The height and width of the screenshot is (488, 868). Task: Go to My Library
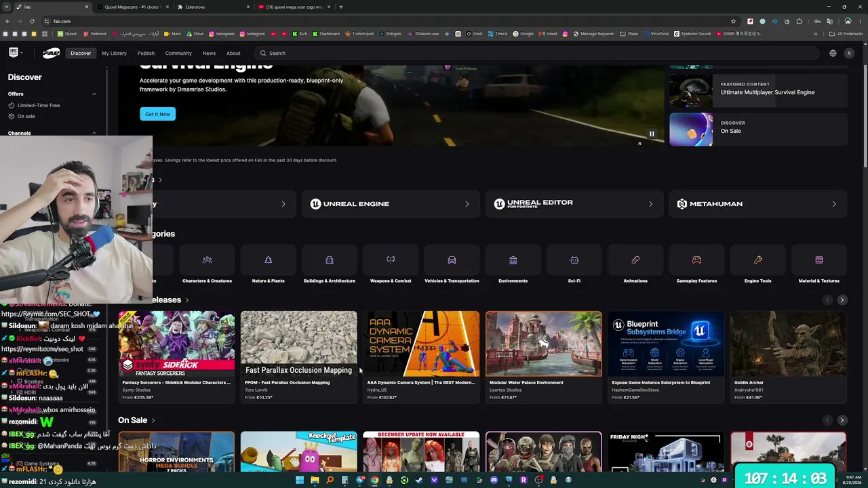[114, 53]
